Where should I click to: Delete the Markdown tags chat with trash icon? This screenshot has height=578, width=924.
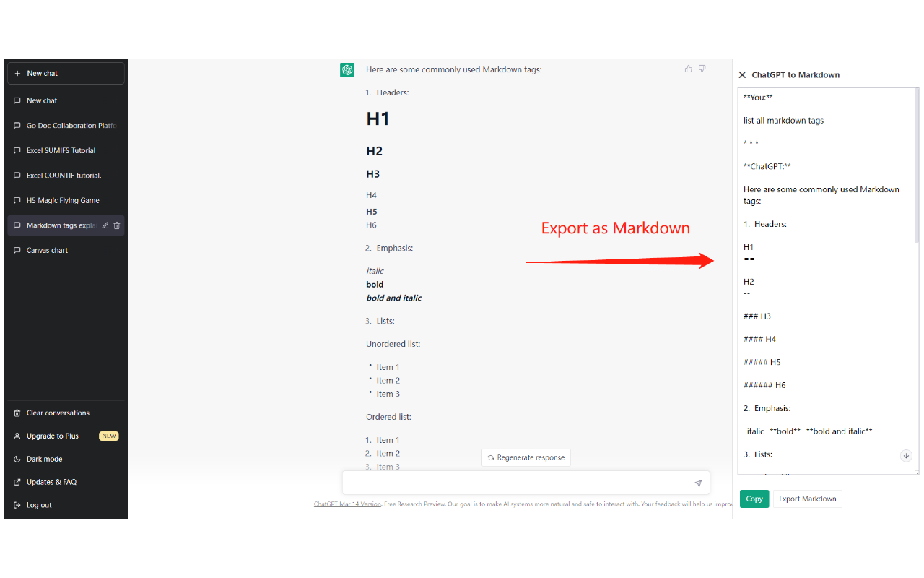117,225
